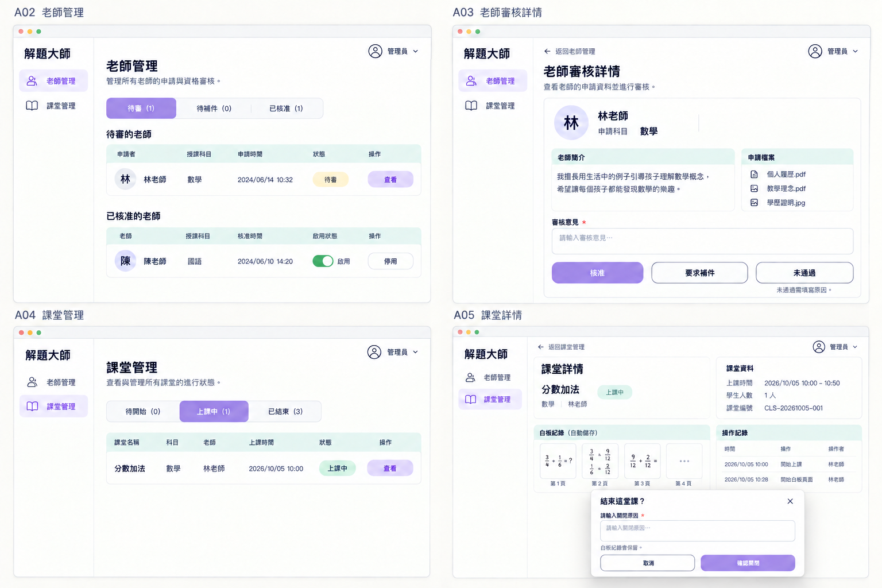Open 學歷證明.jpg image icon
Viewport: 882px width, 588px height.
pyautogui.click(x=755, y=203)
